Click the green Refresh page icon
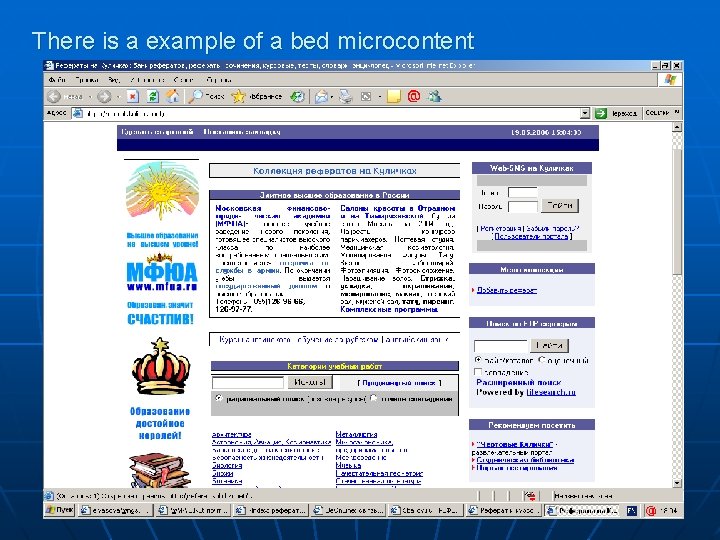The height and width of the screenshot is (540, 720). (x=152, y=96)
